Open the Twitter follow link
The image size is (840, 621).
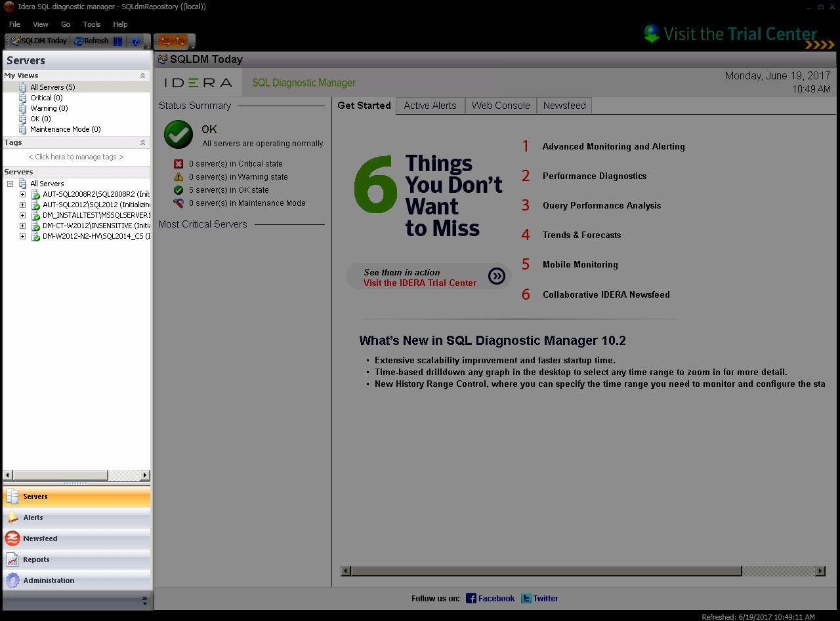coord(539,598)
